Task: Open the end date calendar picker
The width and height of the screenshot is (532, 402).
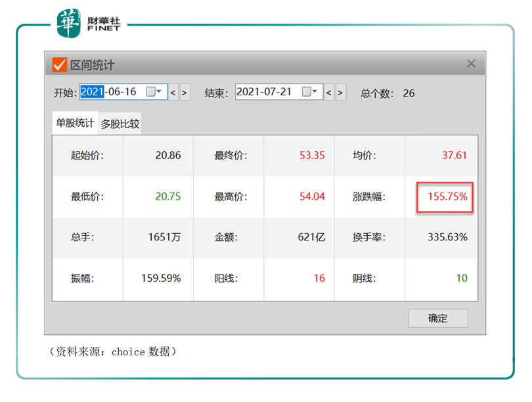Action: (309, 93)
